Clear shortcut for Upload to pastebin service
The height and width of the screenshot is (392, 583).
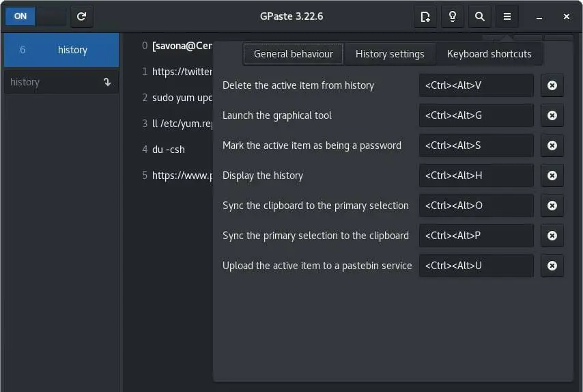(x=552, y=266)
